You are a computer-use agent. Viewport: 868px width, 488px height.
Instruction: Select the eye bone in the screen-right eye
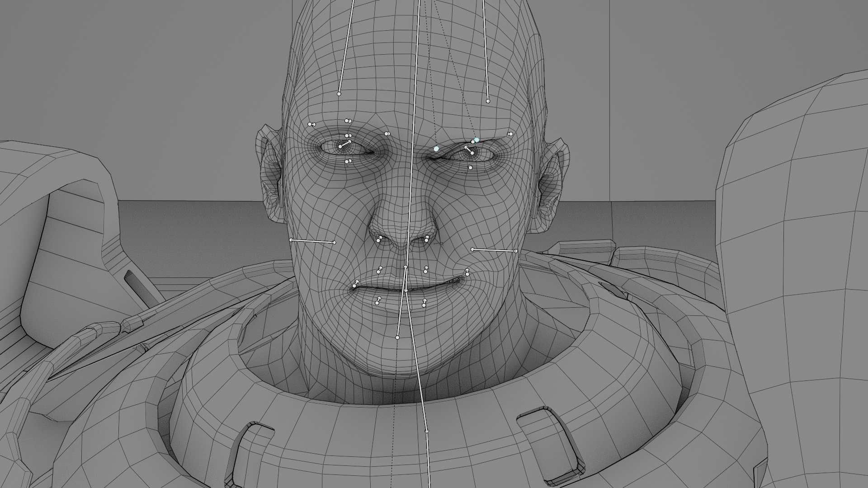point(469,150)
